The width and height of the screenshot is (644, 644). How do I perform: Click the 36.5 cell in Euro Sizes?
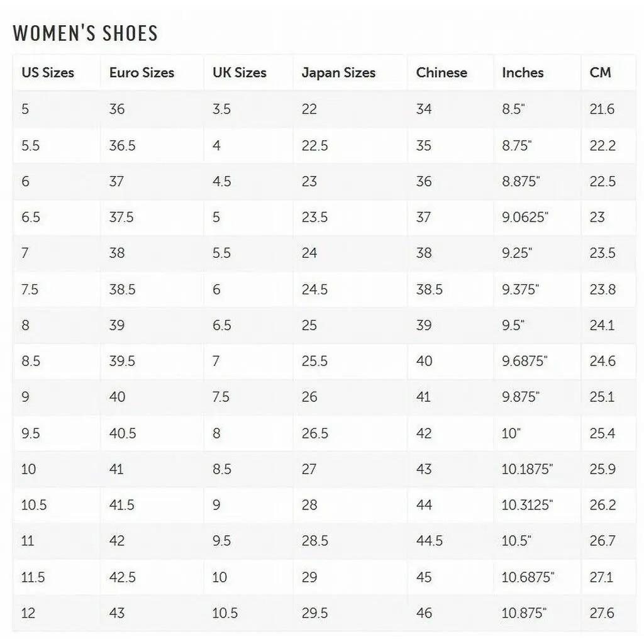[122, 145]
